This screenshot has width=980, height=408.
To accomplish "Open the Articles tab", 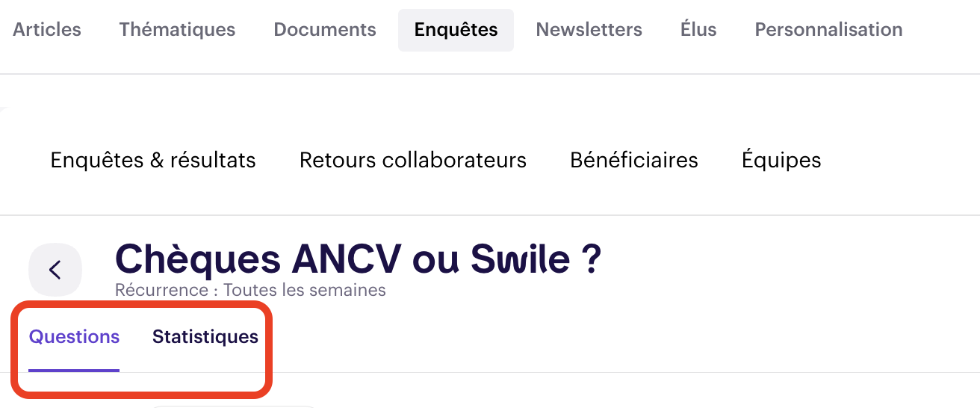I will pyautogui.click(x=47, y=30).
